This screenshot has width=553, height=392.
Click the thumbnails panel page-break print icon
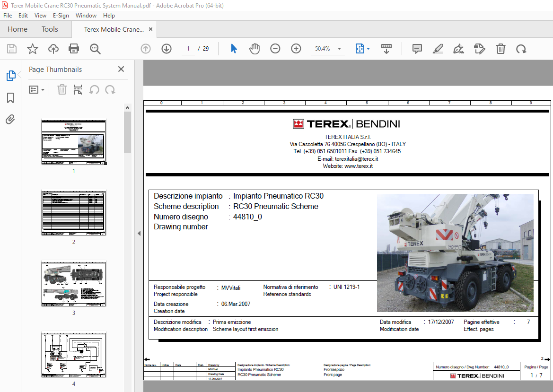point(78,89)
